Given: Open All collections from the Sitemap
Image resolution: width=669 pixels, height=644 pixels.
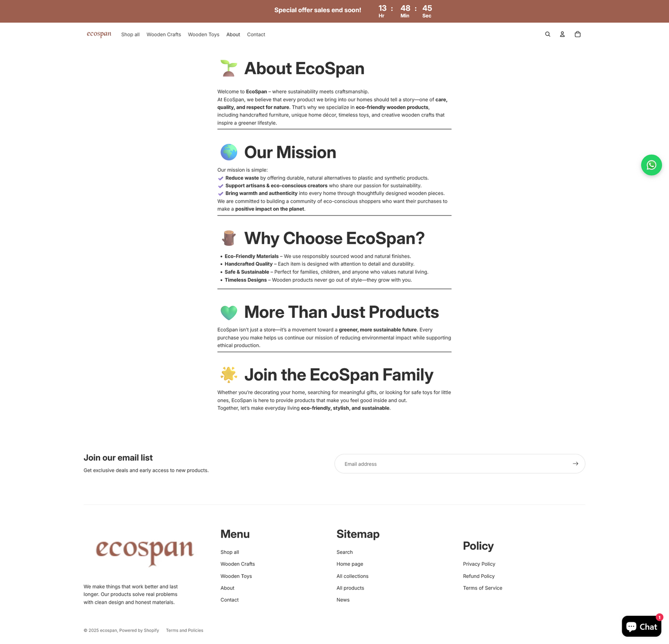Looking at the screenshot, I should click(352, 576).
